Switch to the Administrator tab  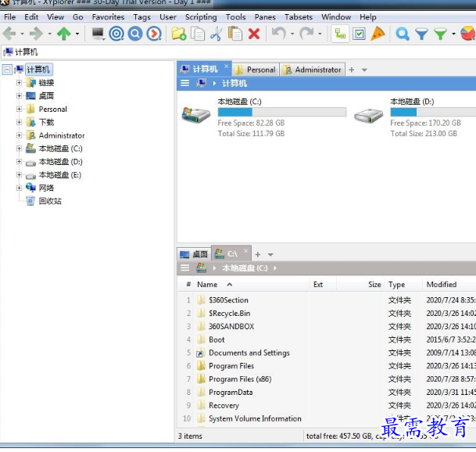coord(313,70)
